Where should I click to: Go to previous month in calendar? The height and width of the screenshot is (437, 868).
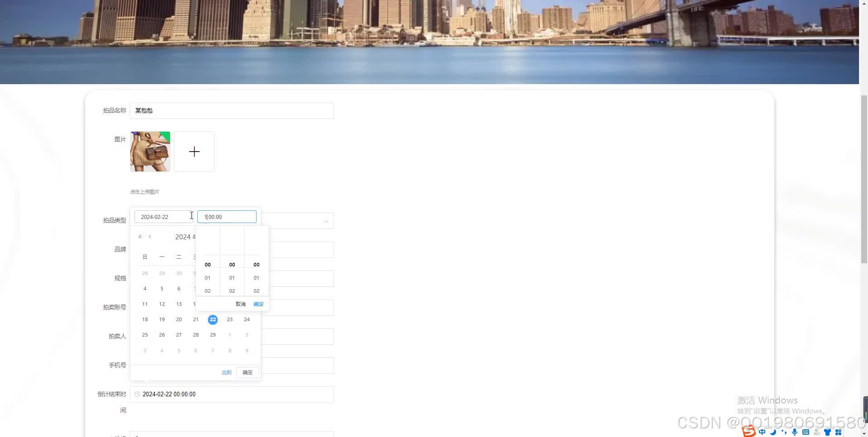click(150, 237)
